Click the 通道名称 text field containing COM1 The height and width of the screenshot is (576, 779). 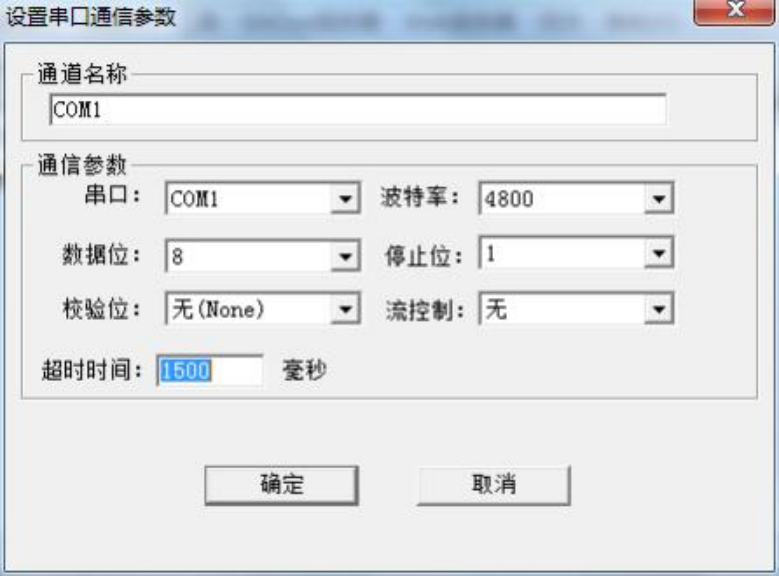pos(358,109)
